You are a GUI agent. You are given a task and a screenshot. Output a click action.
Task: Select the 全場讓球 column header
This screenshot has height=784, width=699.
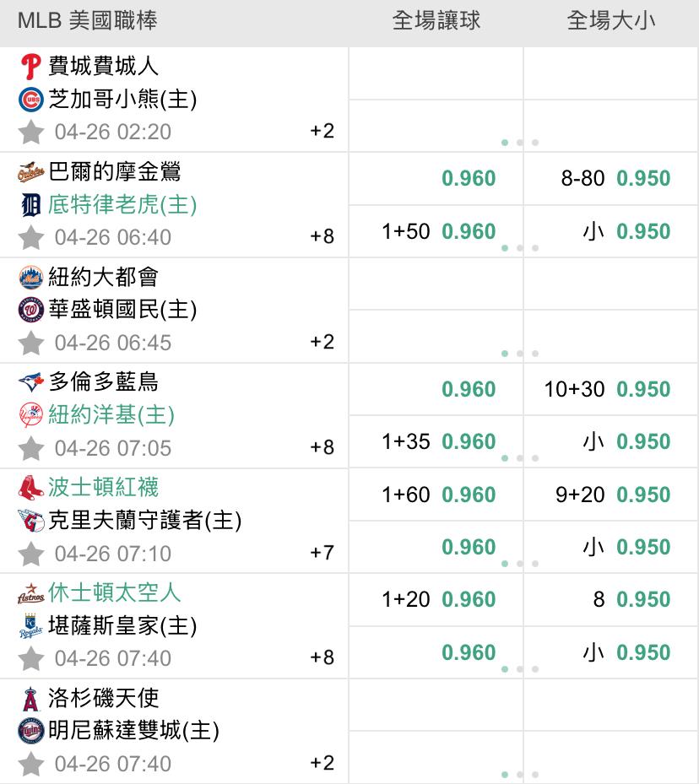pos(436,21)
